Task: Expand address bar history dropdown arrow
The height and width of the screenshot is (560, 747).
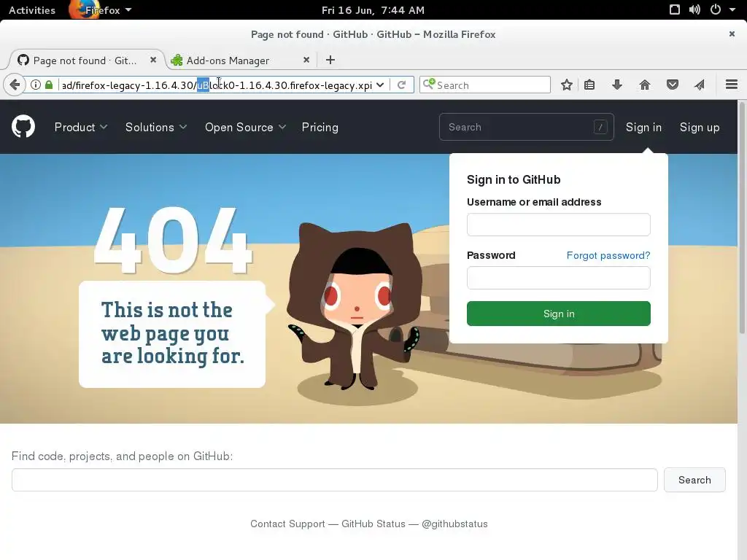Action: point(380,85)
